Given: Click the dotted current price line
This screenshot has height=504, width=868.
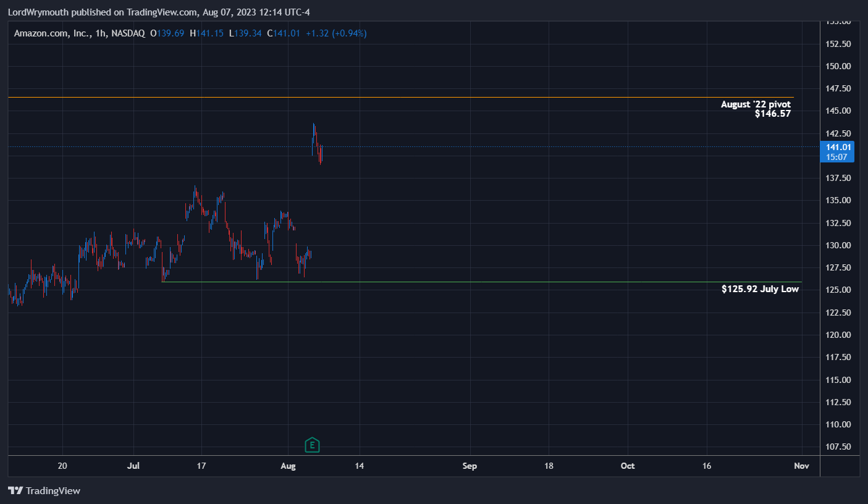Looking at the screenshot, I should (x=414, y=146).
